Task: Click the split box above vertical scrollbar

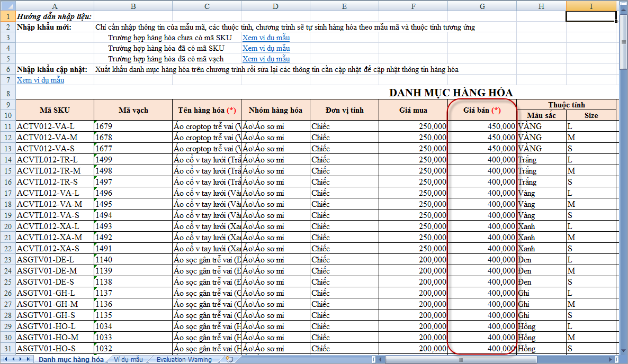Action: tap(623, 3)
